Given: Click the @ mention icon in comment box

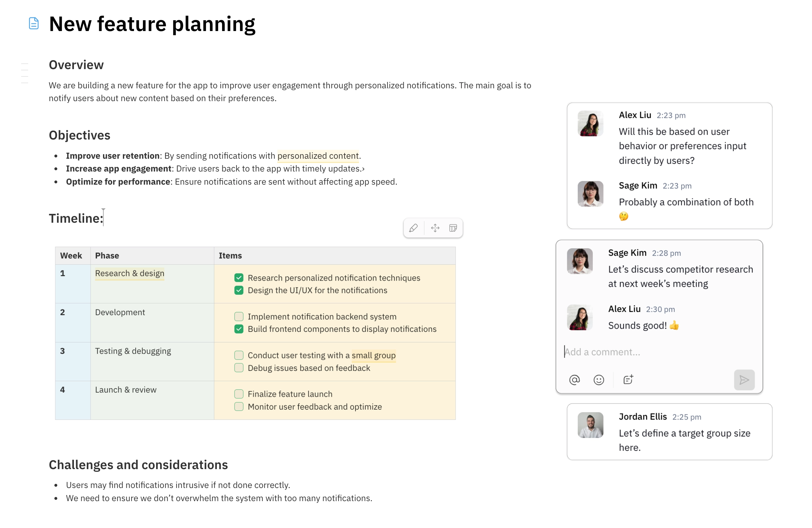Looking at the screenshot, I should click(574, 380).
